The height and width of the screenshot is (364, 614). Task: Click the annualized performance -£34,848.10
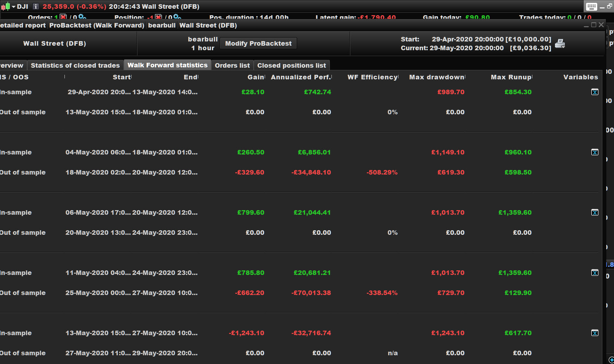tap(311, 172)
